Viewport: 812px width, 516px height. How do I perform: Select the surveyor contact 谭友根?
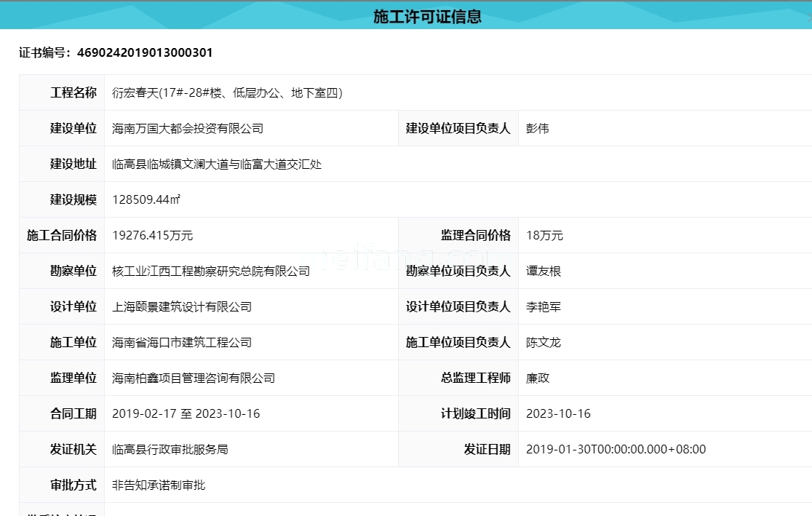[x=542, y=271]
